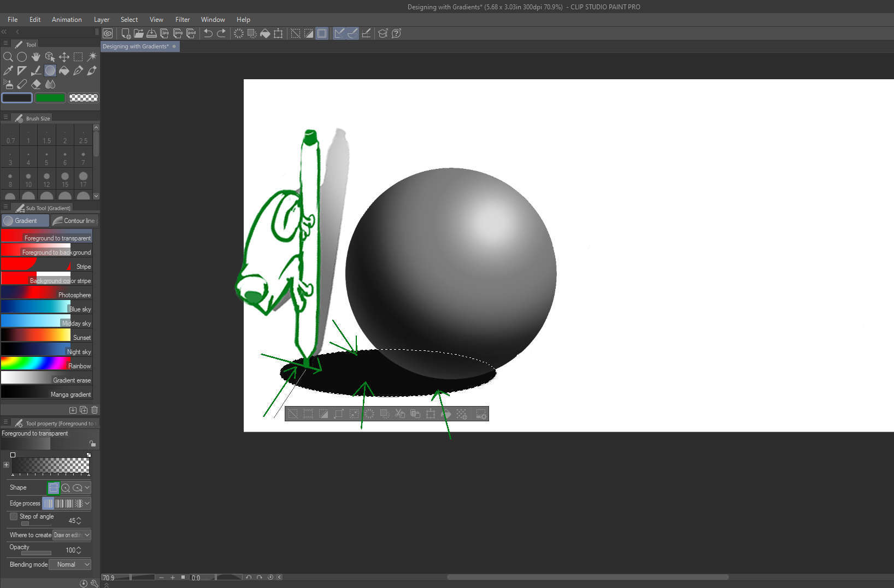Open the Where to create dropdown
This screenshot has height=588, width=894.
coord(72,535)
